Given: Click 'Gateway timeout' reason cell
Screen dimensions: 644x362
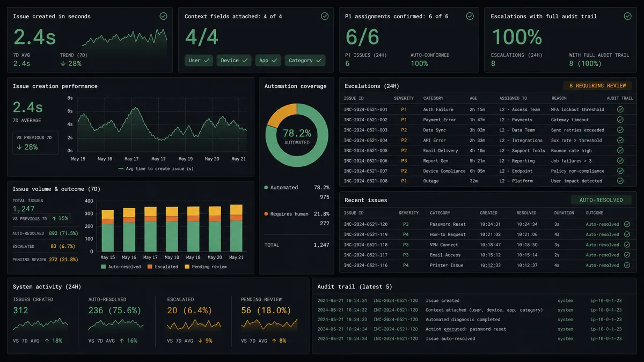Looking at the screenshot, I should pyautogui.click(x=570, y=120).
